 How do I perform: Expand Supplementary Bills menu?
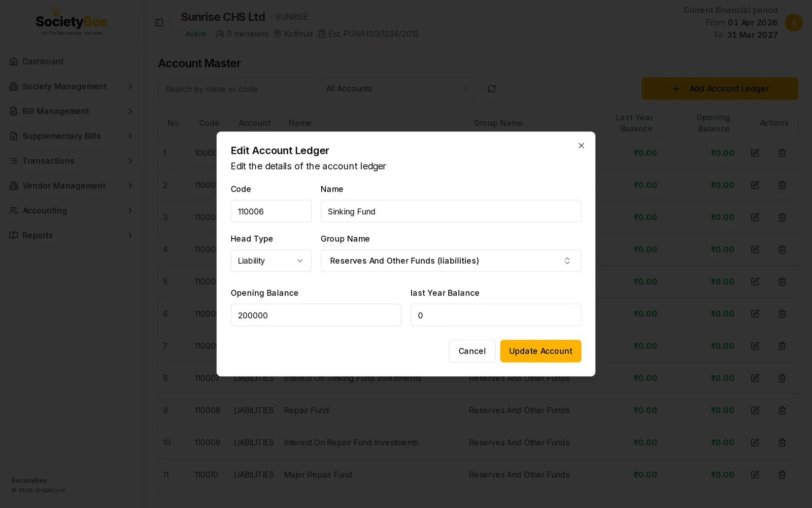71,136
